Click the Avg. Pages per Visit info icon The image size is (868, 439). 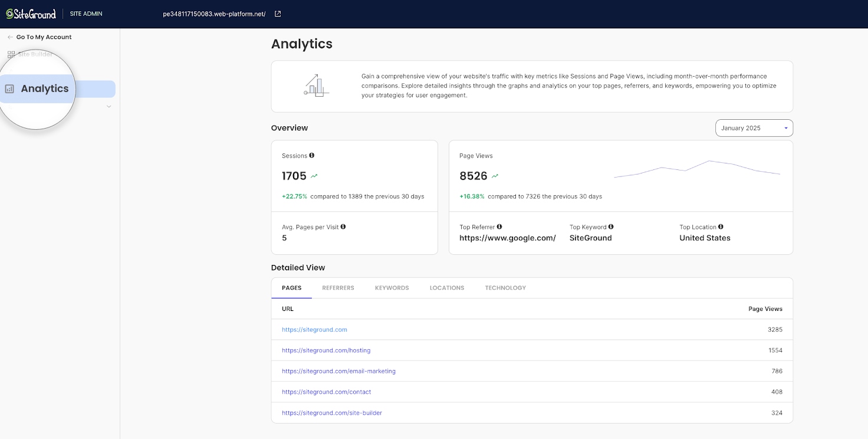point(343,227)
